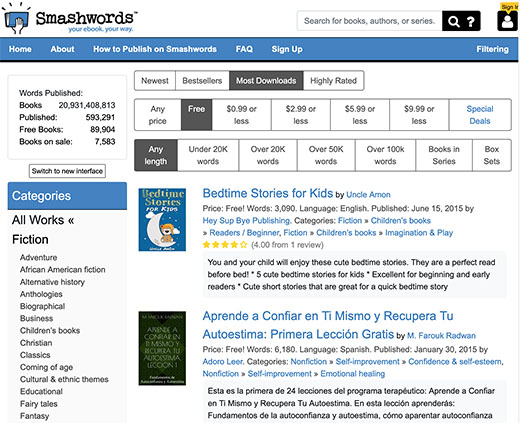Select the Over 20K words filter
520x423 pixels.
[x=268, y=155]
